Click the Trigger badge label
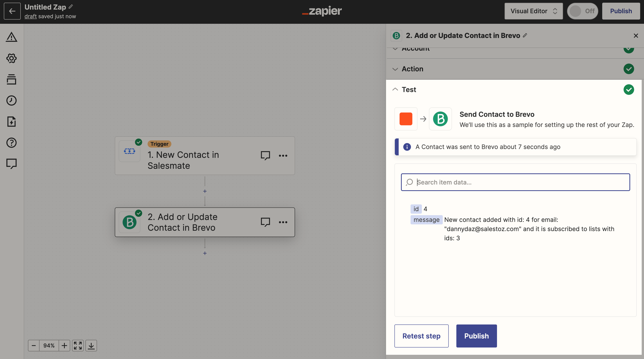This screenshot has width=644, height=359. point(159,144)
